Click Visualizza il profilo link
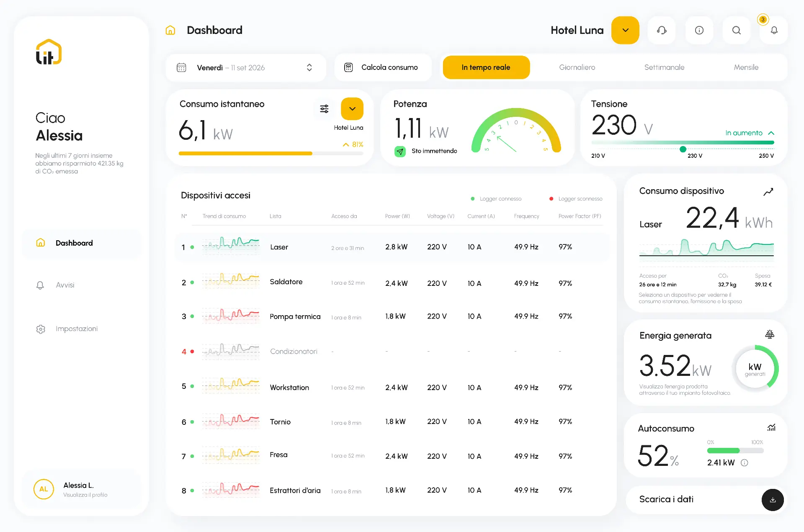 pyautogui.click(x=85, y=495)
